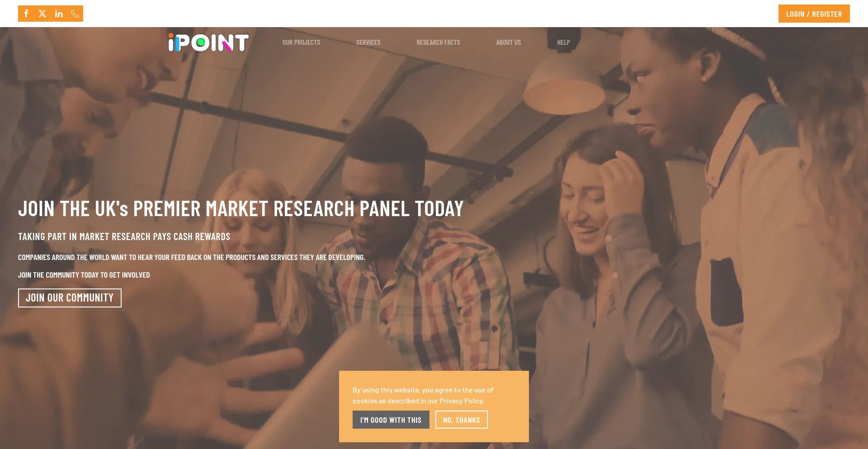Open the Facebook social icon
This screenshot has height=449, width=868.
(26, 14)
